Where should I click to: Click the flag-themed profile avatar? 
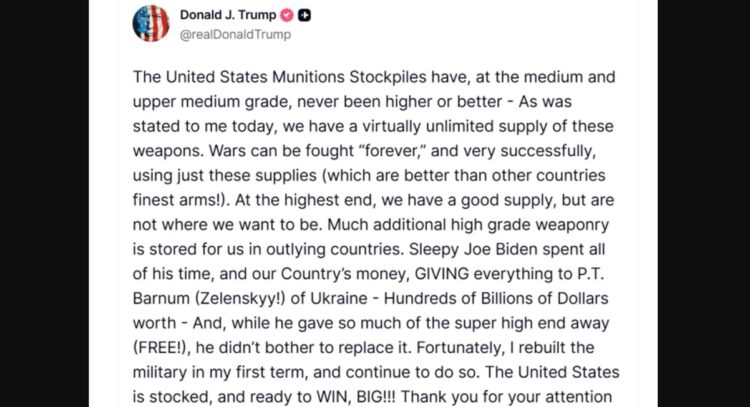[x=150, y=23]
